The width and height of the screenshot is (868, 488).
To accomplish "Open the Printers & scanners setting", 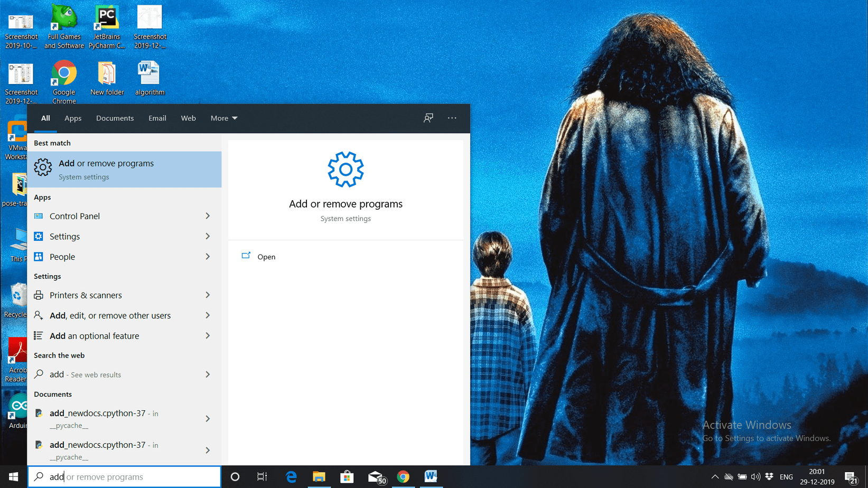I will click(114, 295).
